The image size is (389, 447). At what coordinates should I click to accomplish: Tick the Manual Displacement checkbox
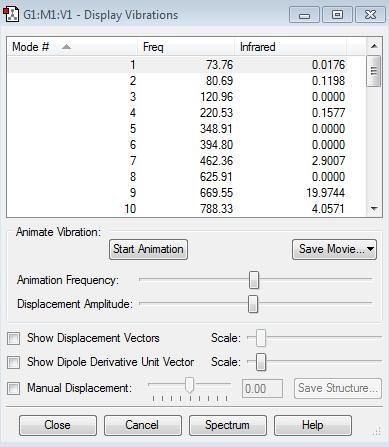[14, 388]
